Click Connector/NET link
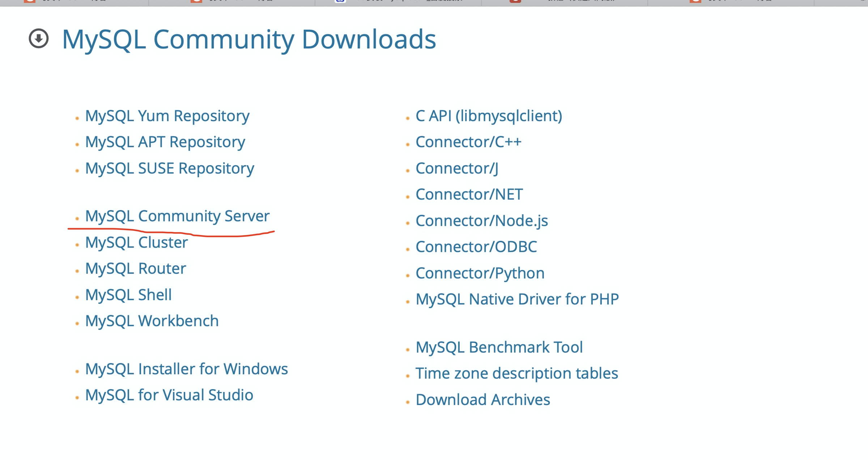This screenshot has width=868, height=460. (469, 195)
